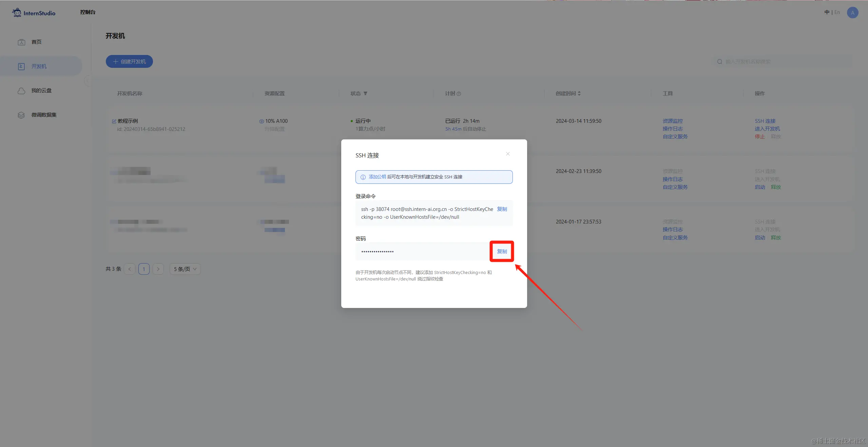Open the 控制台 top menu item
The height and width of the screenshot is (447, 868).
point(88,12)
